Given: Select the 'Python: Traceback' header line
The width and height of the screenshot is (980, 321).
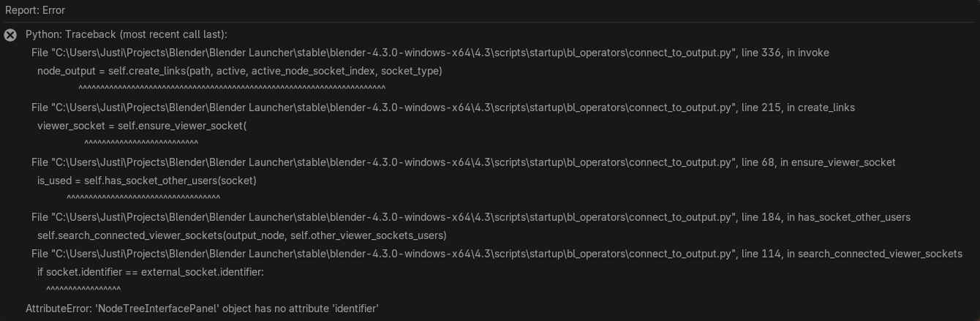Looking at the screenshot, I should (x=126, y=34).
